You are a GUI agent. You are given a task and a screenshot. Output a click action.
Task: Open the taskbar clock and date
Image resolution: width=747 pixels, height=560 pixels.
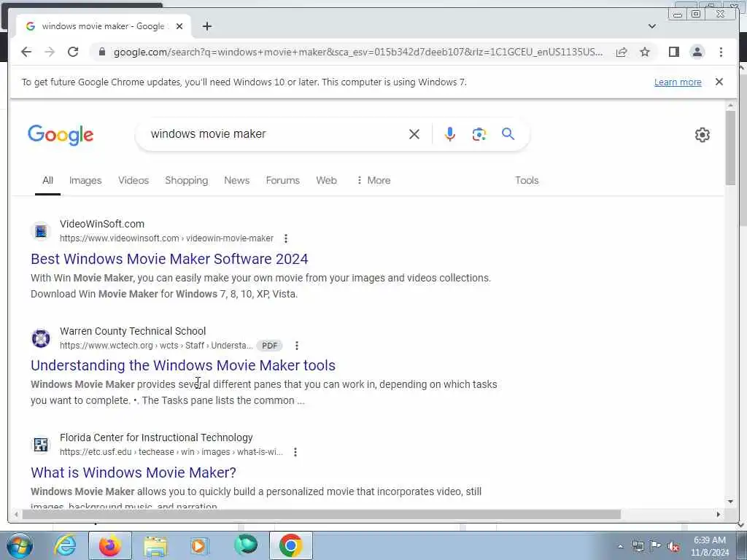point(710,546)
